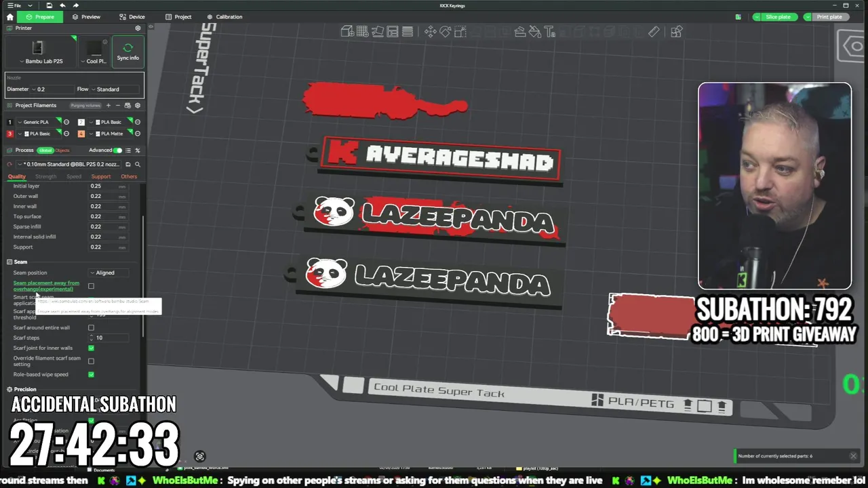Open the Support settings tab
Image resolution: width=868 pixels, height=488 pixels.
101,176
